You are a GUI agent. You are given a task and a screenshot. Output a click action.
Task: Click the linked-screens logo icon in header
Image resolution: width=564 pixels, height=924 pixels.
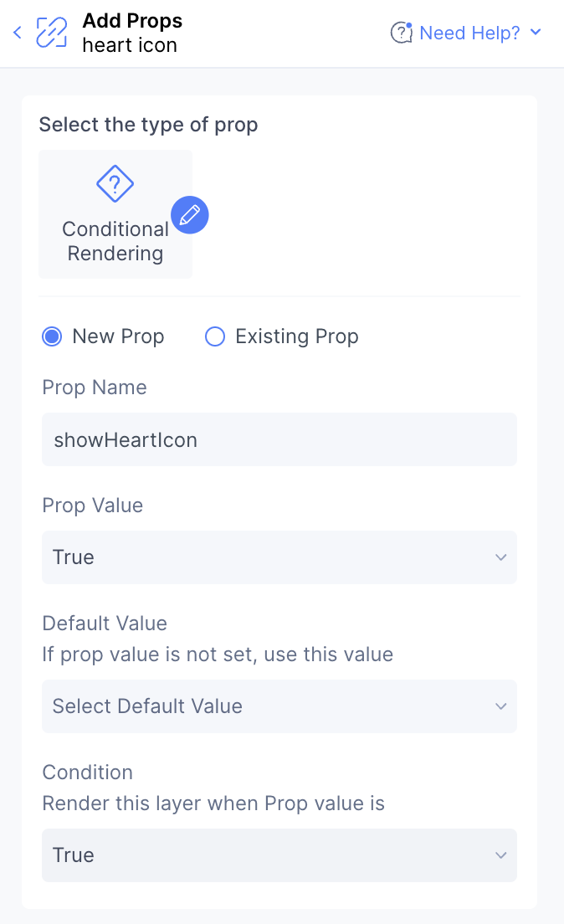coord(52,32)
